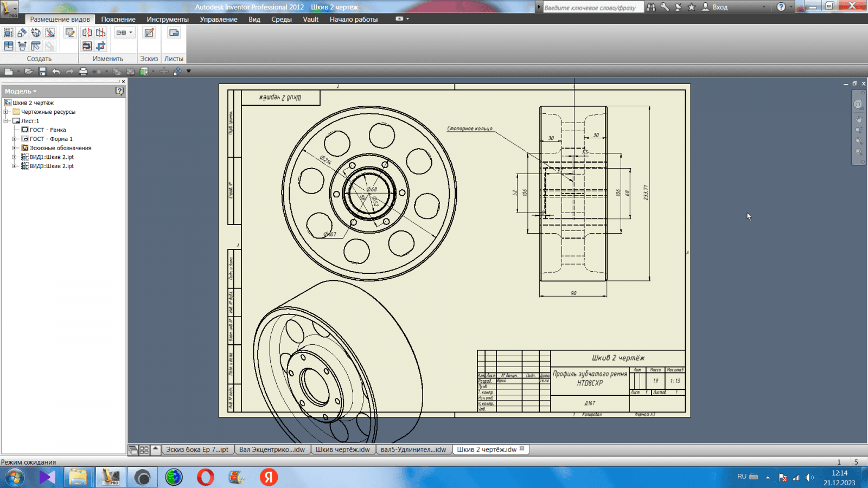The width and height of the screenshot is (868, 488).
Task: Expand the Чертежные ресурсы tree node
Action: click(x=7, y=112)
